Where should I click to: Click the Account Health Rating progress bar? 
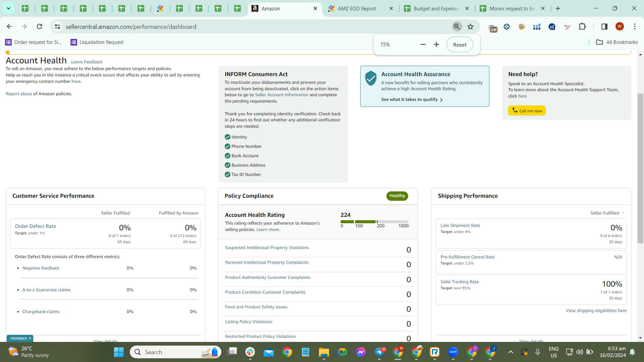click(x=374, y=222)
